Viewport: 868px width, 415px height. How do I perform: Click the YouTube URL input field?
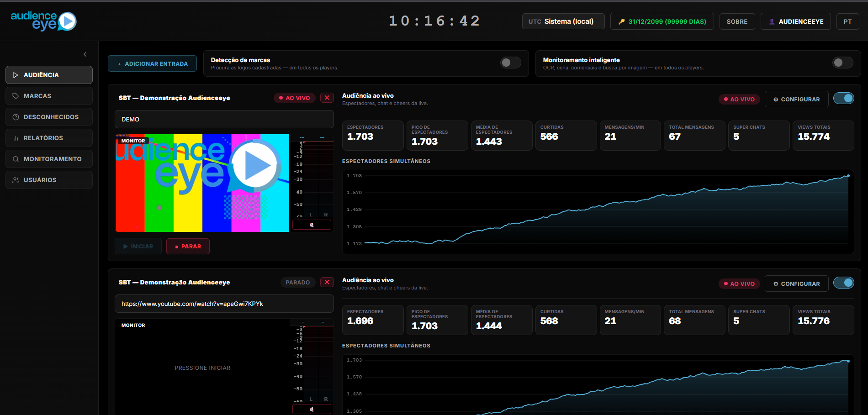pyautogui.click(x=224, y=304)
